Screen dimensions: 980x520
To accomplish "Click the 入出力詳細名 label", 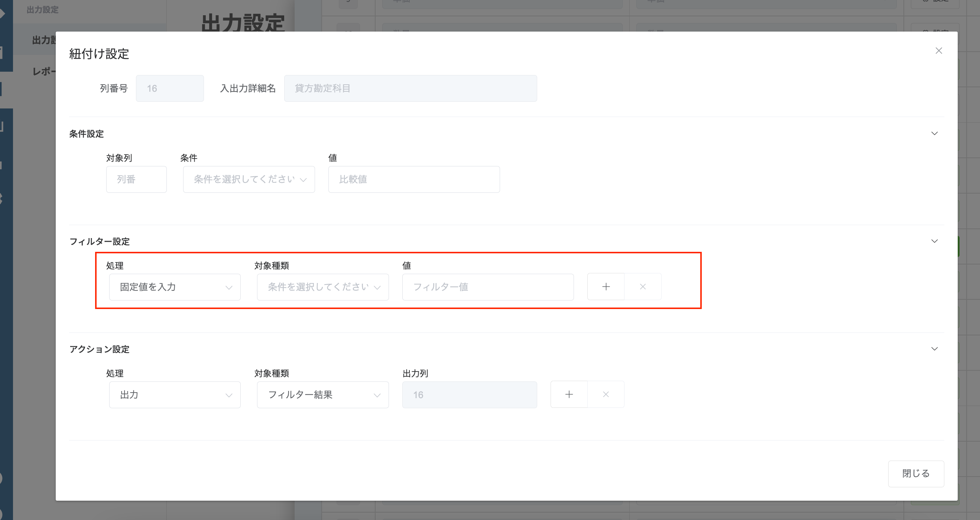I will click(248, 88).
